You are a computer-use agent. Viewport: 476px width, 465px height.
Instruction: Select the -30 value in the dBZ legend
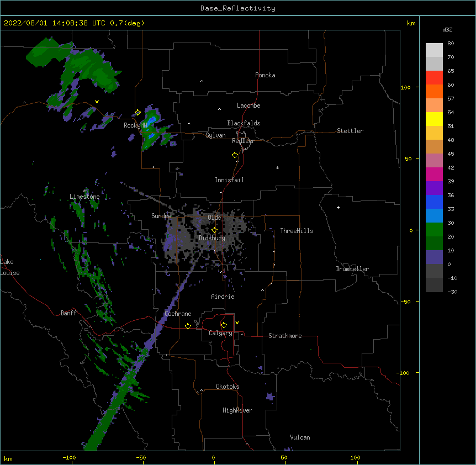click(x=452, y=292)
